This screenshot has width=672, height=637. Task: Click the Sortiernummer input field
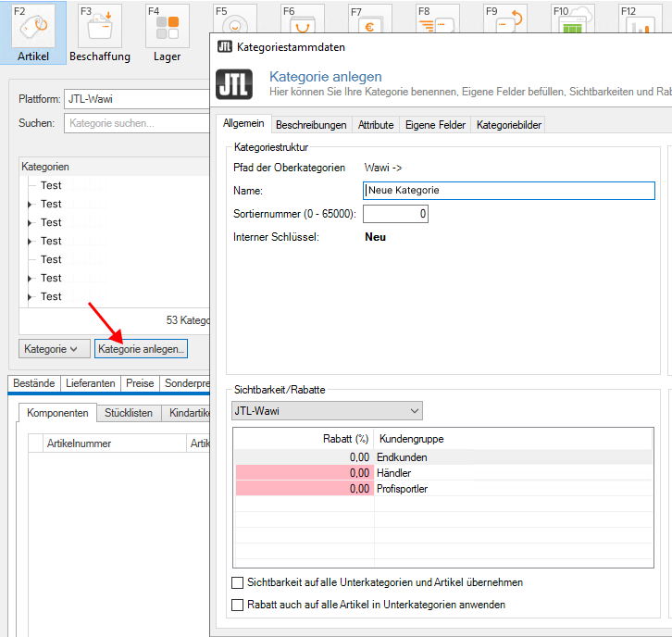(395, 214)
